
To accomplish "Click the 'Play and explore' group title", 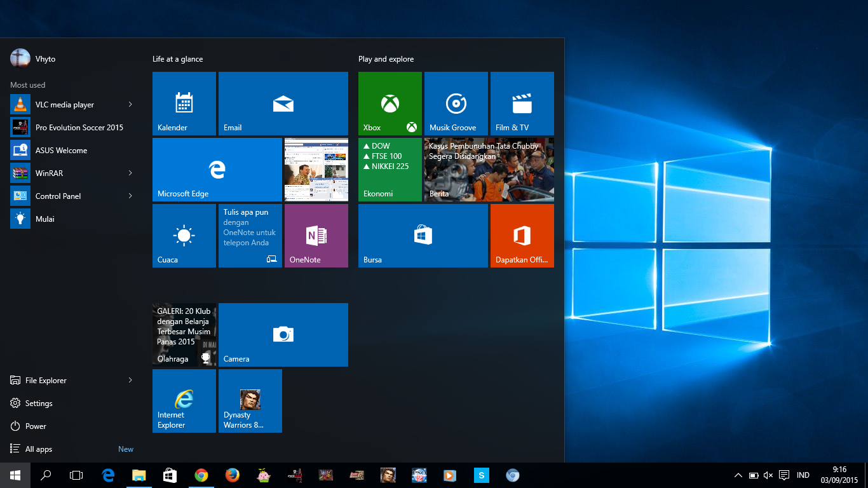I will pyautogui.click(x=386, y=59).
